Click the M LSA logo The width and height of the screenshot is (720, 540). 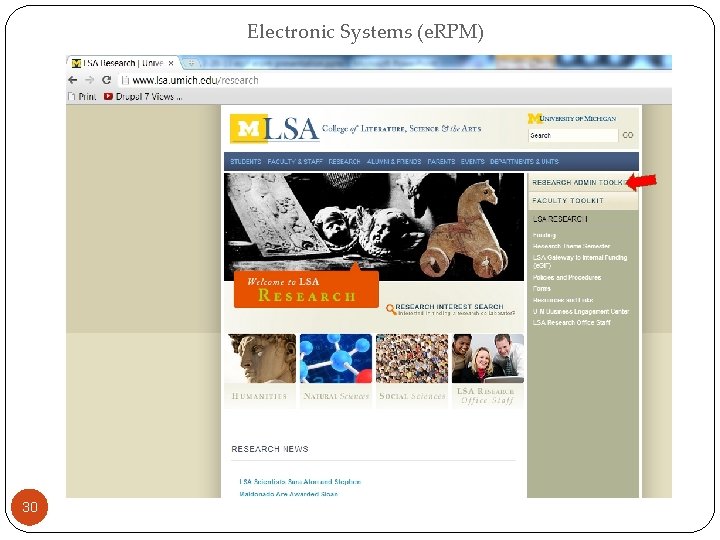(x=274, y=129)
